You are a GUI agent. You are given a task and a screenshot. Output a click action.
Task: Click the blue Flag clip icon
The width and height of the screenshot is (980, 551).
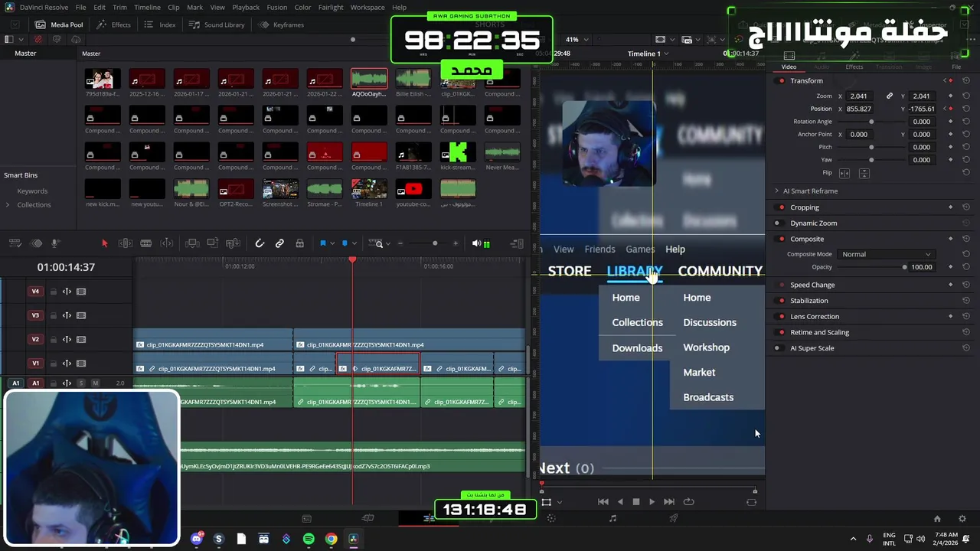tap(322, 243)
